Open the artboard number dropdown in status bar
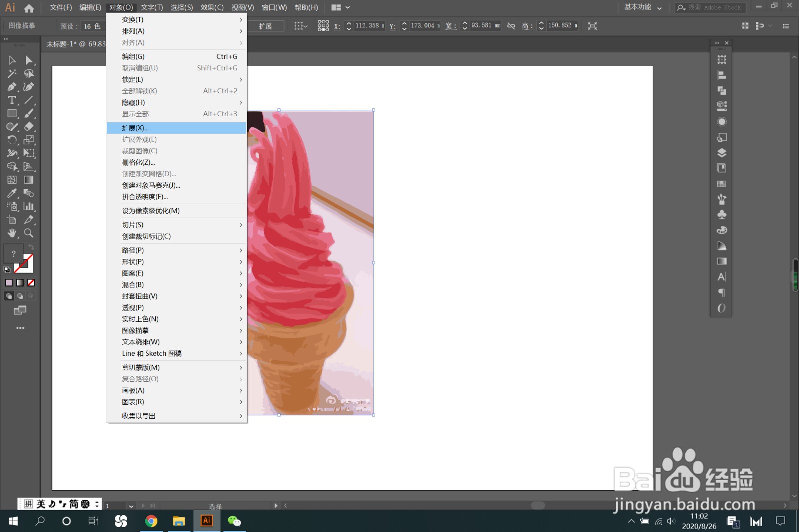The width and height of the screenshot is (799, 532). (131, 506)
